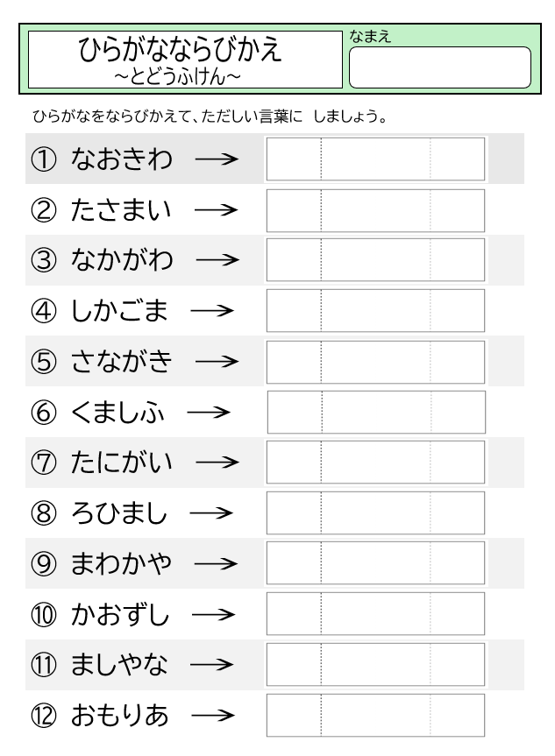Select the answer box for たさまい
Screen dimensions: 555x756
click(375, 210)
